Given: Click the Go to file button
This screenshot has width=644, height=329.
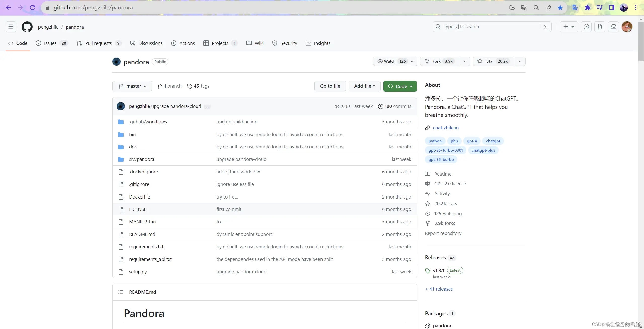Looking at the screenshot, I should click(x=330, y=86).
